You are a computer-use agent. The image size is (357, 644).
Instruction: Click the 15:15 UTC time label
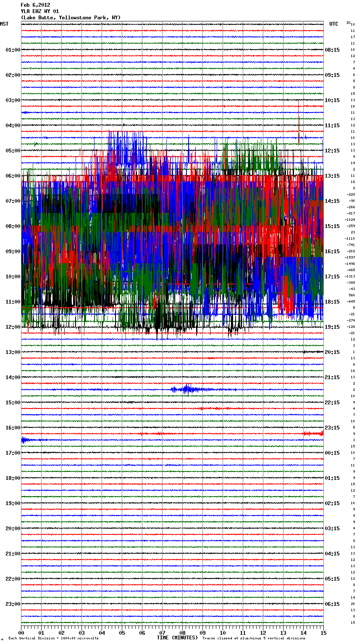tap(332, 226)
